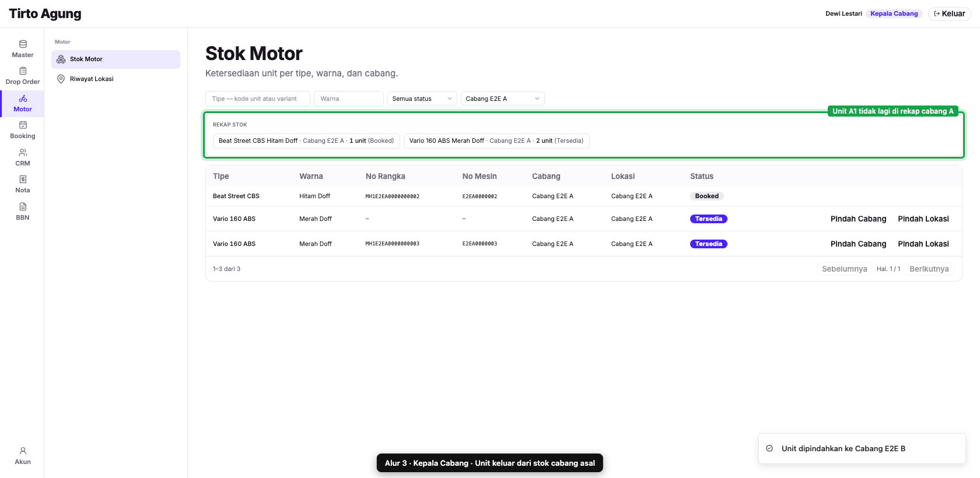Open the Master section icon
This screenshot has height=478, width=980.
coord(23,44)
